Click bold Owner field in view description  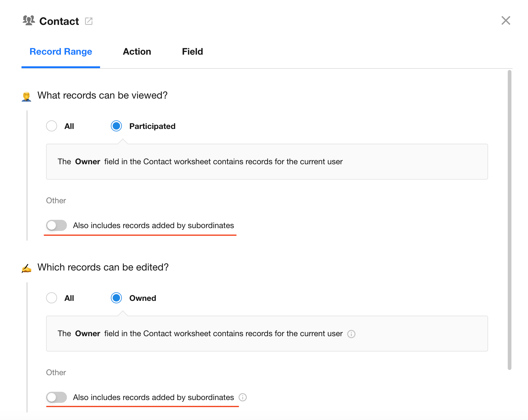(87, 162)
